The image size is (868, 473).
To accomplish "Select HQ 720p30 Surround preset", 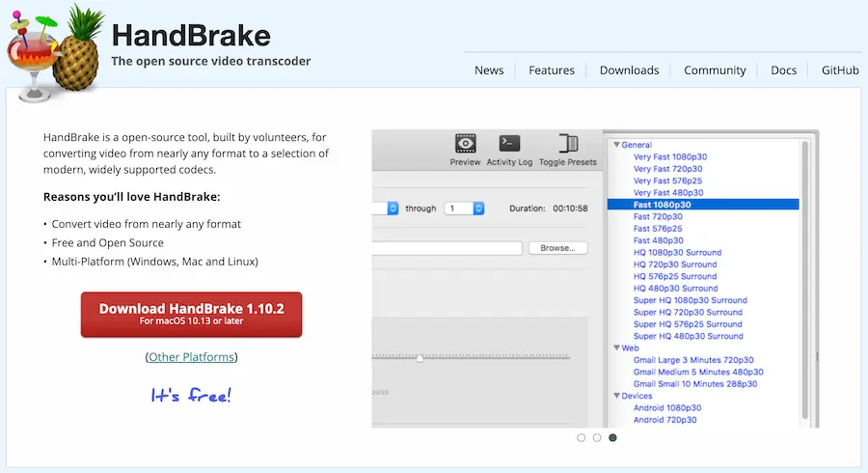I will click(675, 264).
